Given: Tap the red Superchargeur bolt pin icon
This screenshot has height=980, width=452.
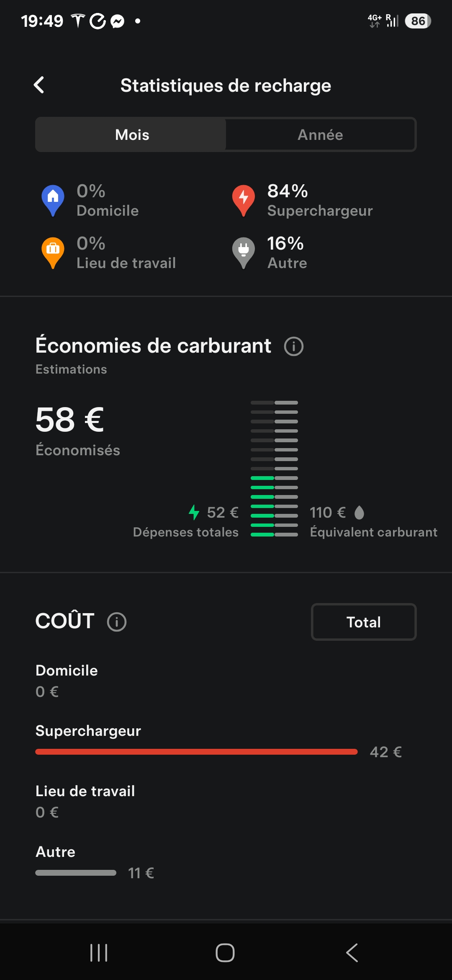Looking at the screenshot, I should (x=244, y=199).
